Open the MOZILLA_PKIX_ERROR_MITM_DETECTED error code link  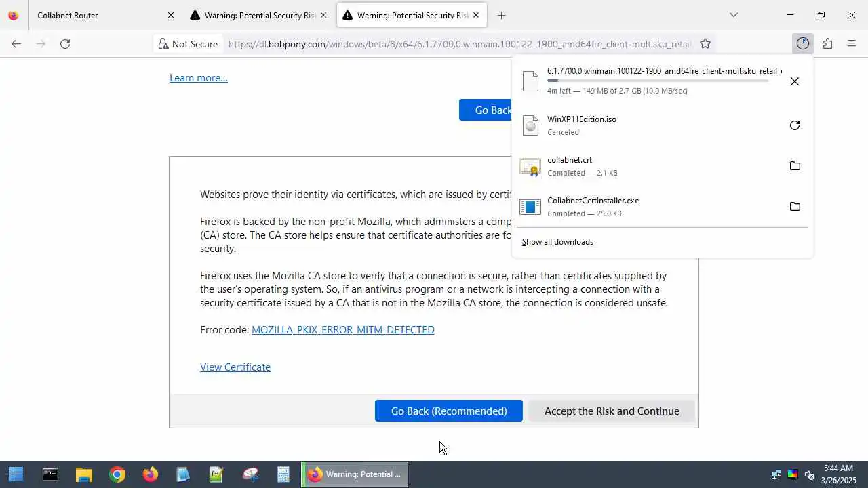pos(343,330)
